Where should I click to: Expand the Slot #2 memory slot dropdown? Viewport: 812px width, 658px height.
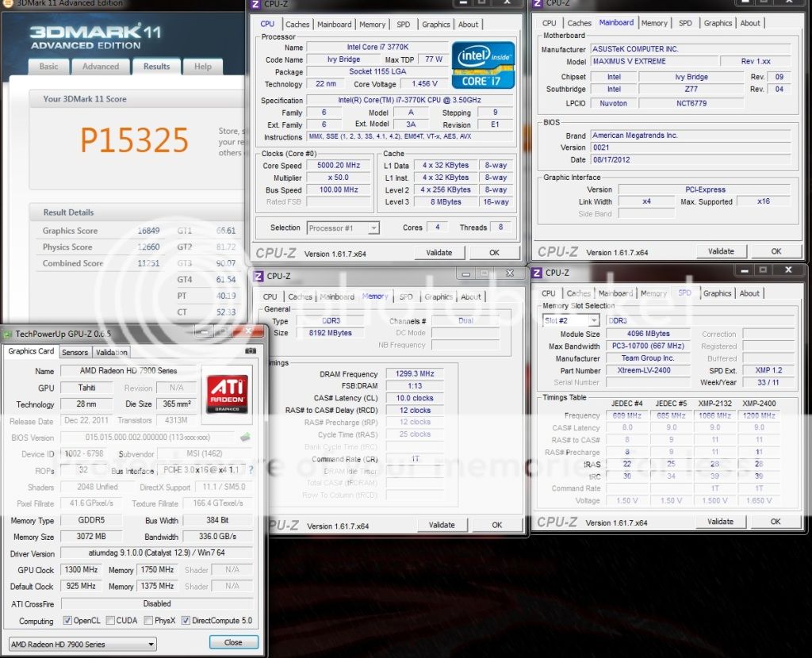pos(571,320)
